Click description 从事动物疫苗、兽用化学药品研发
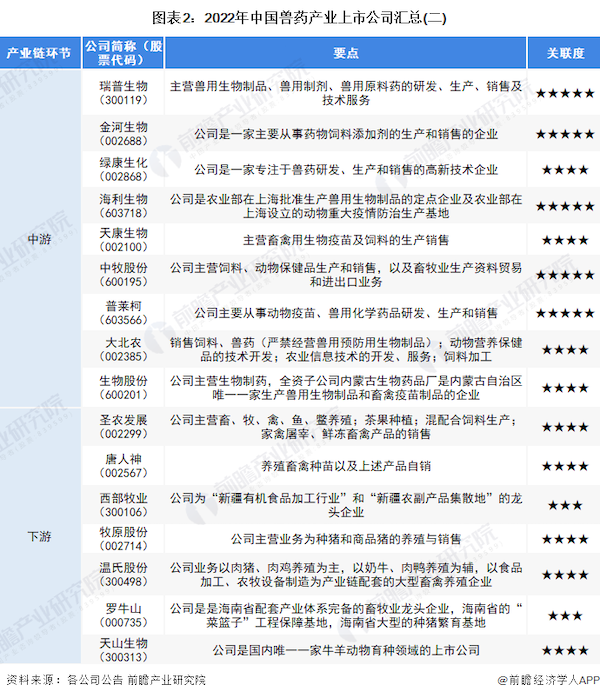Screen dimensions: 600x698 346,313
